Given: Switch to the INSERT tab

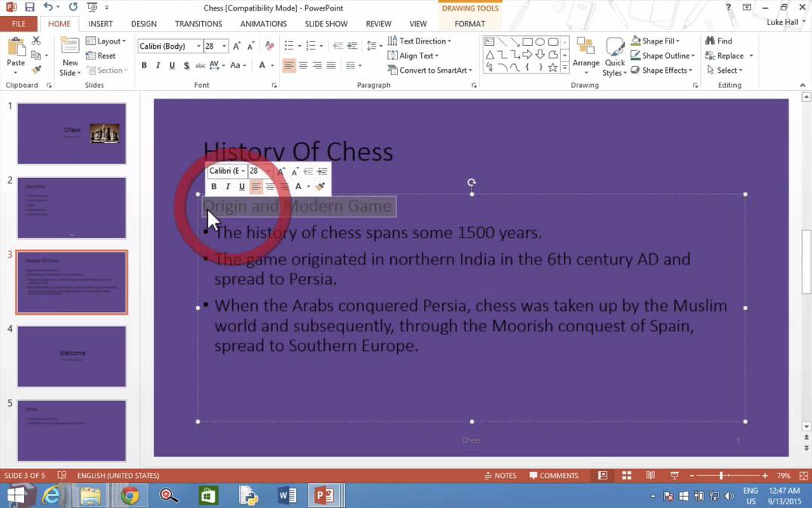Looking at the screenshot, I should click(101, 24).
